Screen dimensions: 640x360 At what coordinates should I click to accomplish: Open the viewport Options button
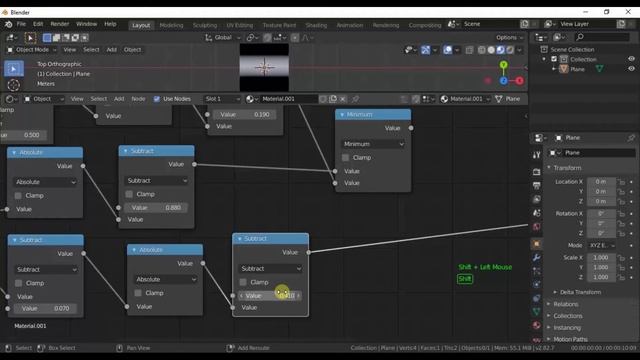click(510, 38)
